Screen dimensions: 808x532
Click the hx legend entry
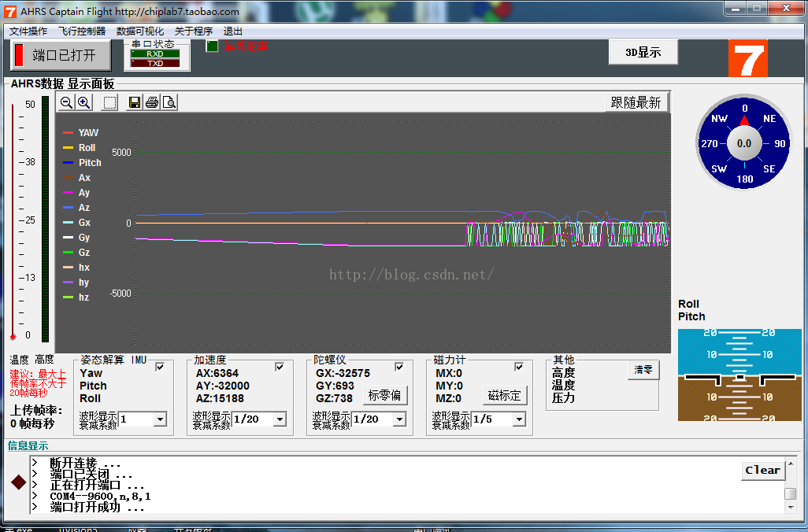pyautogui.click(x=76, y=268)
